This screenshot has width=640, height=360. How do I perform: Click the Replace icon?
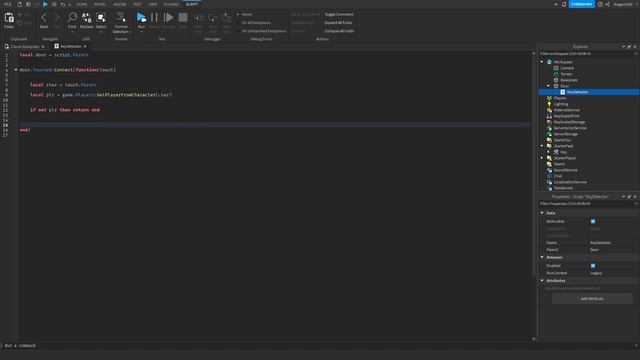point(86,17)
